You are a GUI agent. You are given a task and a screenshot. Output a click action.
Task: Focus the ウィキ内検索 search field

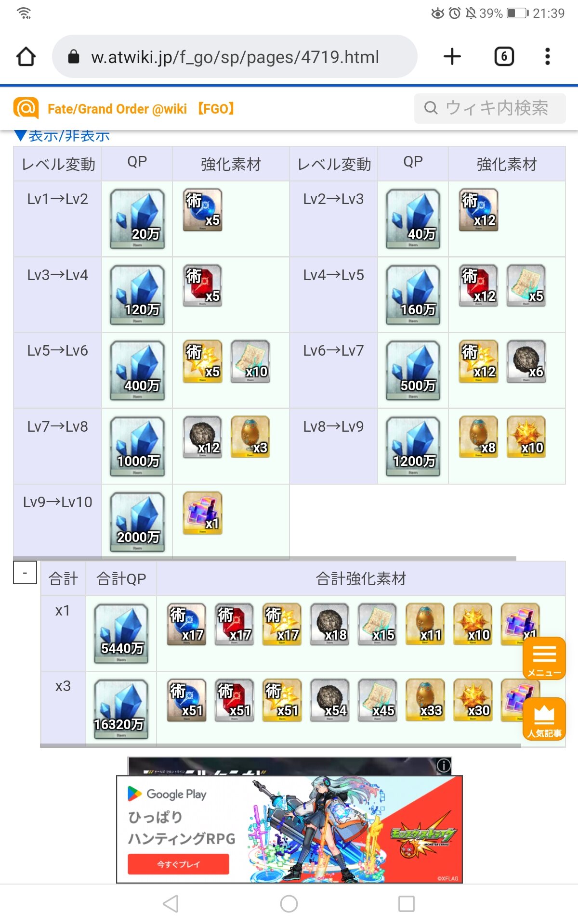click(x=490, y=108)
